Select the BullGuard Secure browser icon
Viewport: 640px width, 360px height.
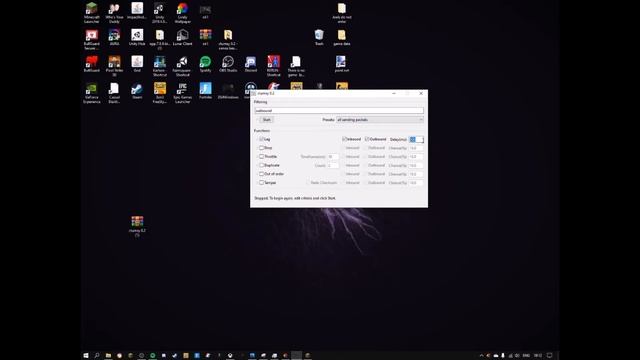(x=91, y=39)
